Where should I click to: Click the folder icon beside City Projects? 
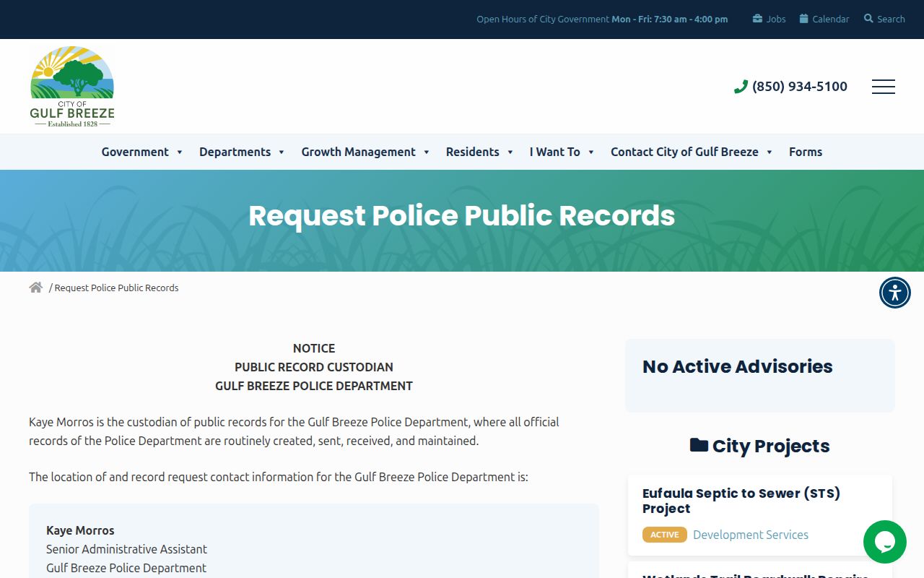(x=699, y=445)
